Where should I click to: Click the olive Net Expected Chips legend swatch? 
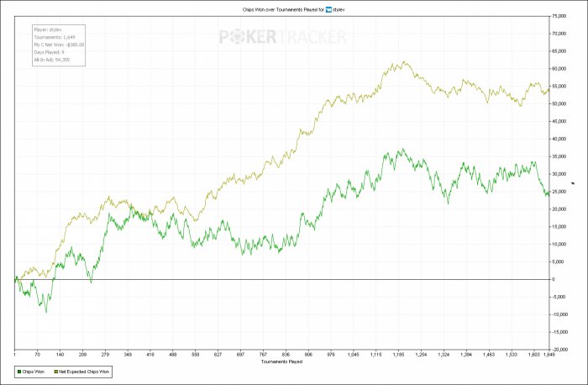click(x=56, y=372)
